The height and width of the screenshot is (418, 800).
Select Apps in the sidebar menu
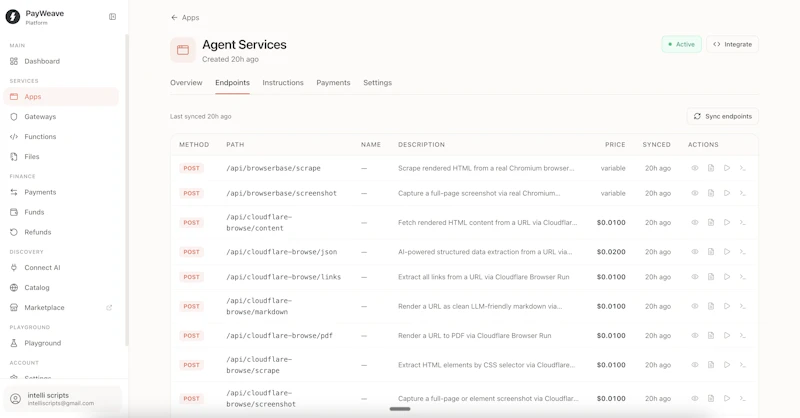[61, 96]
